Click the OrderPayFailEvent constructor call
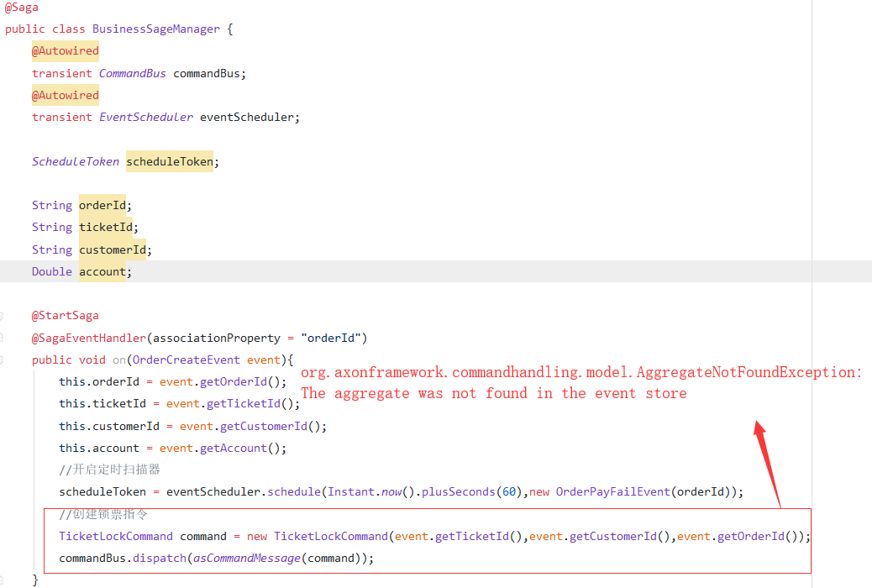This screenshot has width=872, height=588. [612, 491]
